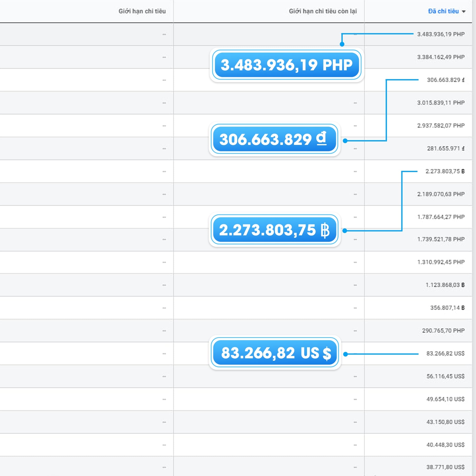Select the 1.310.992,45 PHP amount
Viewport: 476px width, 476px height.
[x=441, y=262]
